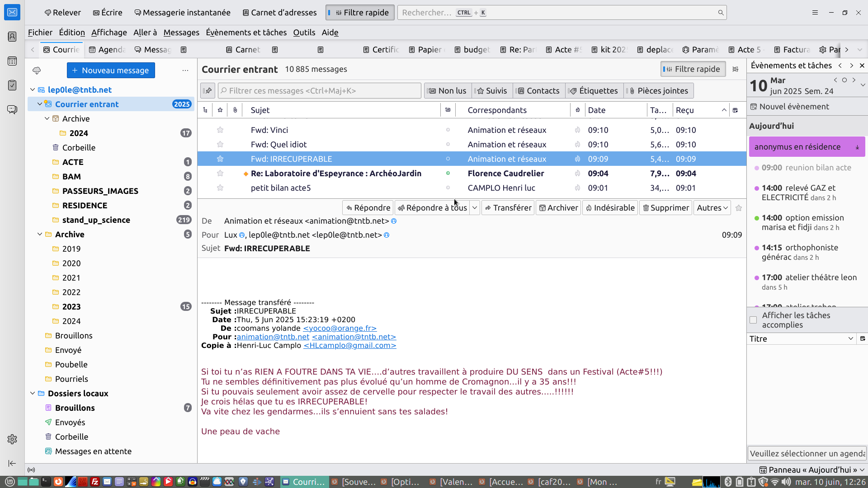
Task: Open the Calendar icon in left sidebar
Action: pos(12,61)
